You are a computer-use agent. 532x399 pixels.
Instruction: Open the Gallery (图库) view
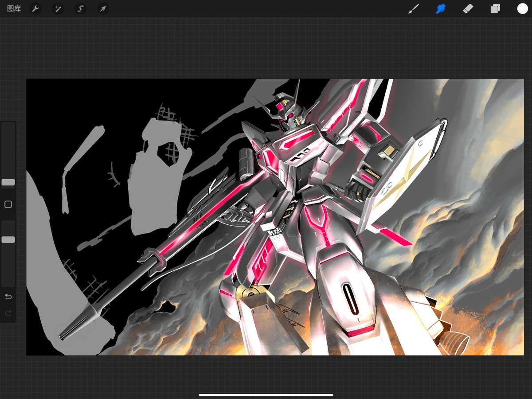click(14, 9)
